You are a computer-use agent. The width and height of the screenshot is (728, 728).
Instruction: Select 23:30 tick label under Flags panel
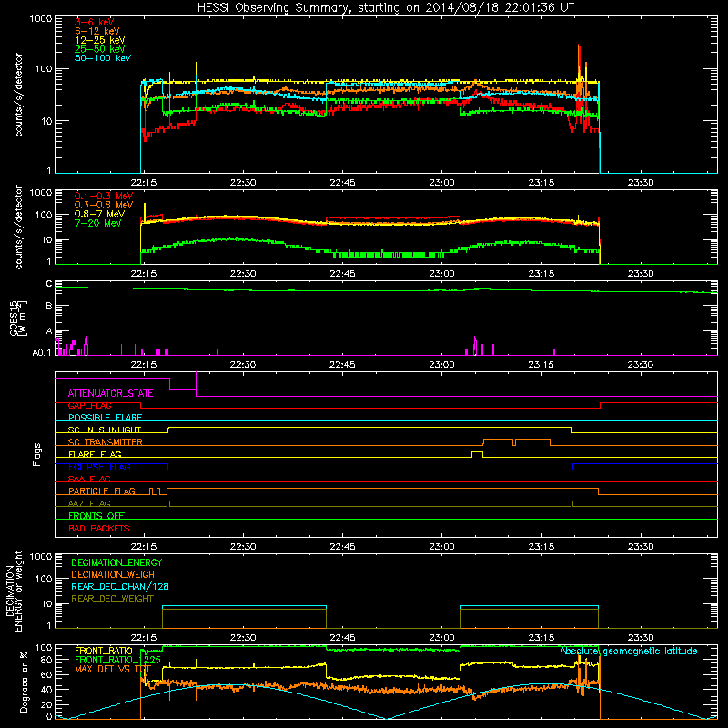click(641, 547)
